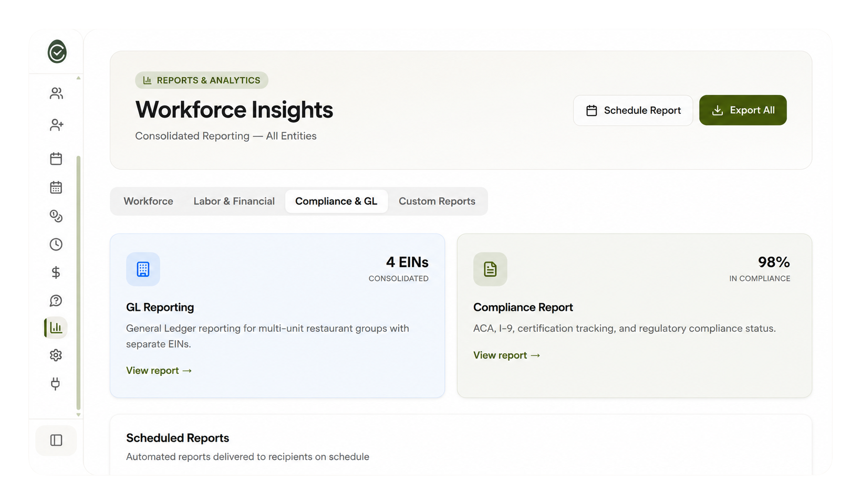Click the sidebar scroll up arrow

78,78
